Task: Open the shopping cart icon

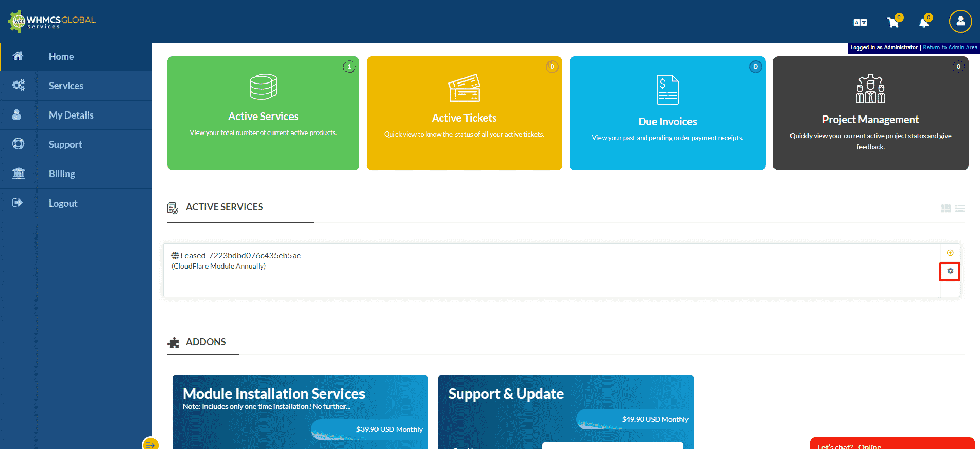Action: 893,22
